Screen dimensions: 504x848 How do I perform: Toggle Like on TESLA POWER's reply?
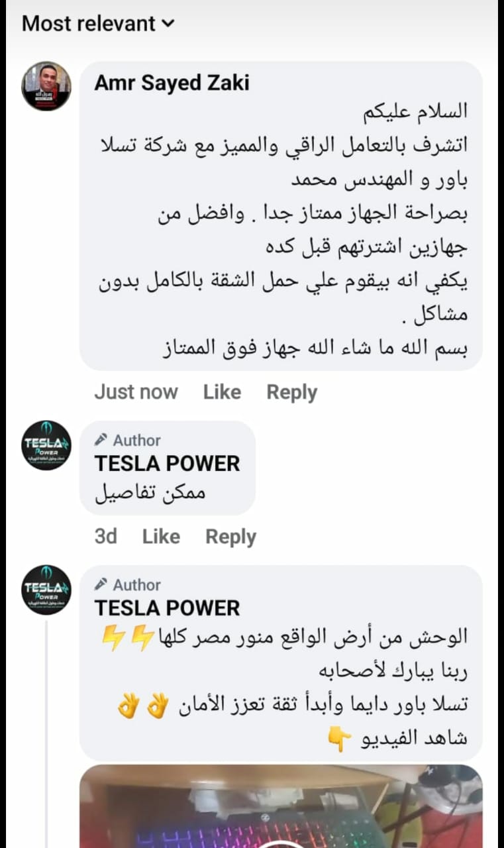160,536
